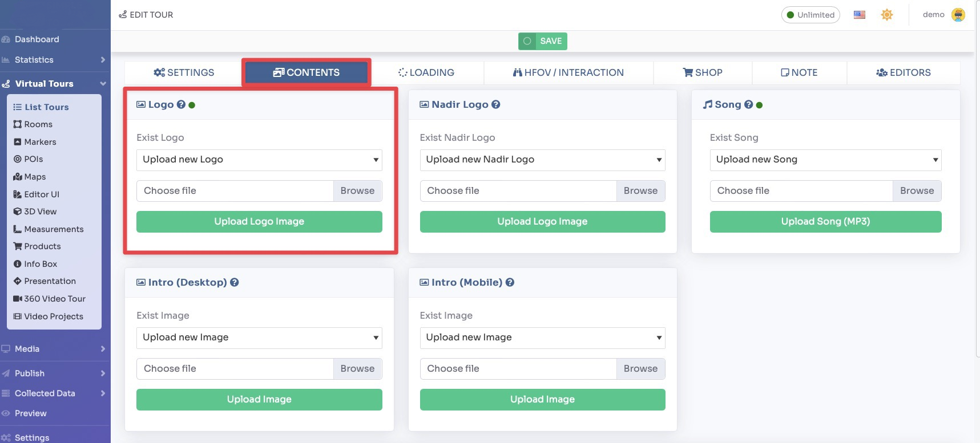Click the Nadir Logo help icon
This screenshot has height=443, width=980.
click(495, 104)
